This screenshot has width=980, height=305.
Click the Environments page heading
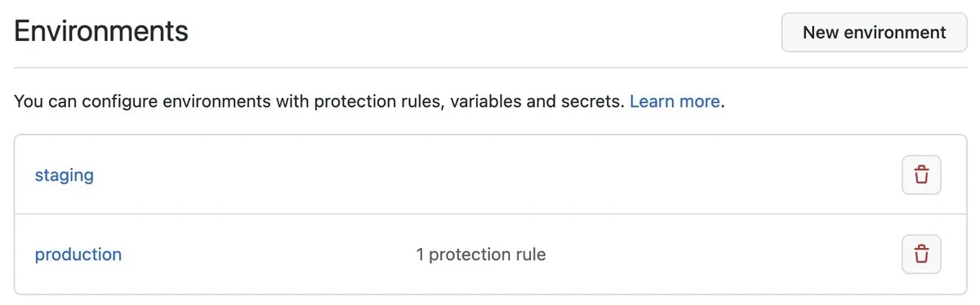[x=101, y=32]
